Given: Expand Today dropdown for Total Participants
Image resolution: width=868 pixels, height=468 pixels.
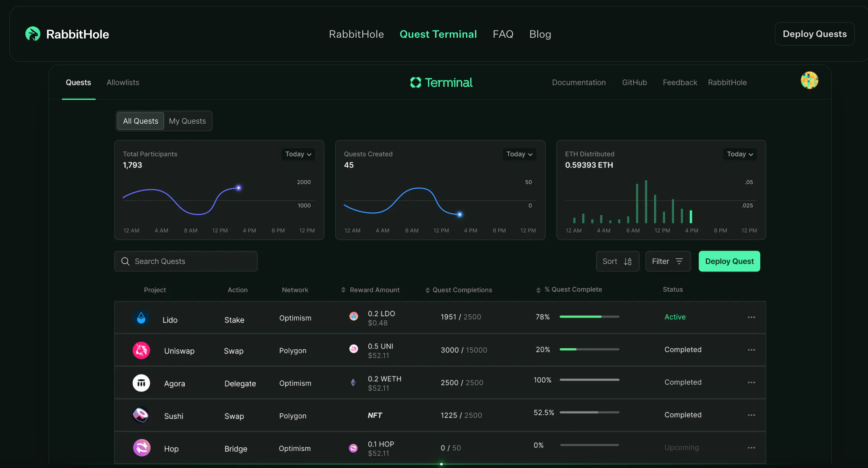Looking at the screenshot, I should (x=298, y=154).
